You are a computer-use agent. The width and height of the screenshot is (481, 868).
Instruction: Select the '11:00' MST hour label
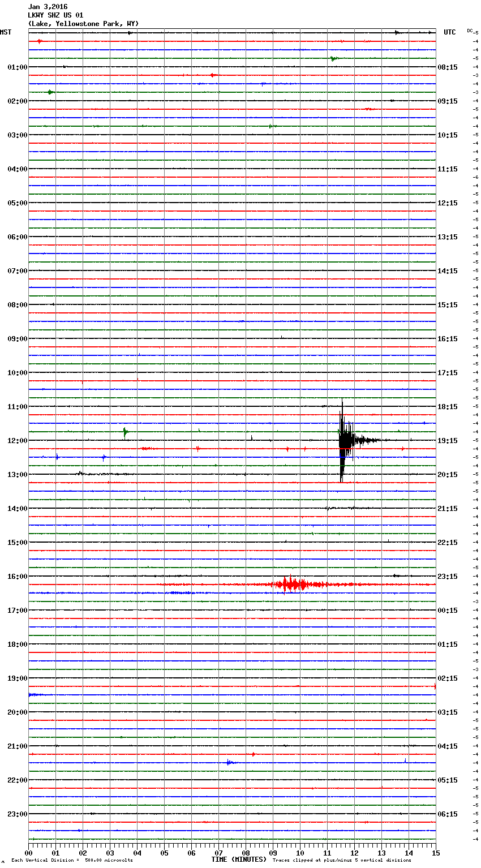click(x=18, y=407)
